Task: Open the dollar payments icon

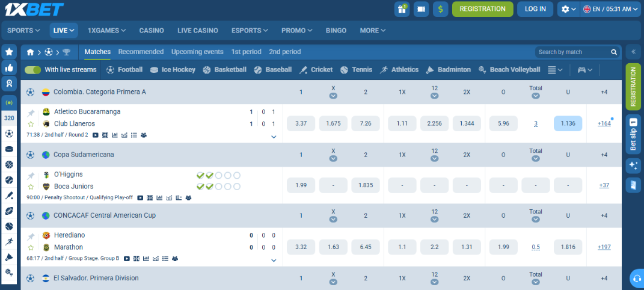Action: pyautogui.click(x=440, y=9)
